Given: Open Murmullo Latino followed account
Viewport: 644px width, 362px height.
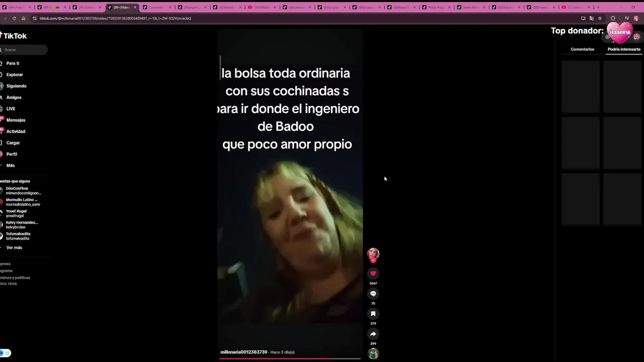Looking at the screenshot, I should tap(21, 202).
